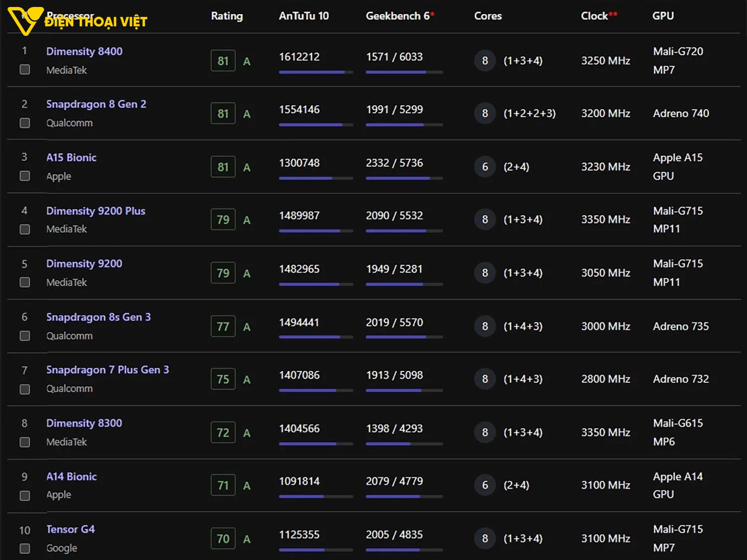Image resolution: width=747 pixels, height=560 pixels.
Task: Click the rating badge 77 for Snapdragon 8s Gen 3
Action: (223, 327)
